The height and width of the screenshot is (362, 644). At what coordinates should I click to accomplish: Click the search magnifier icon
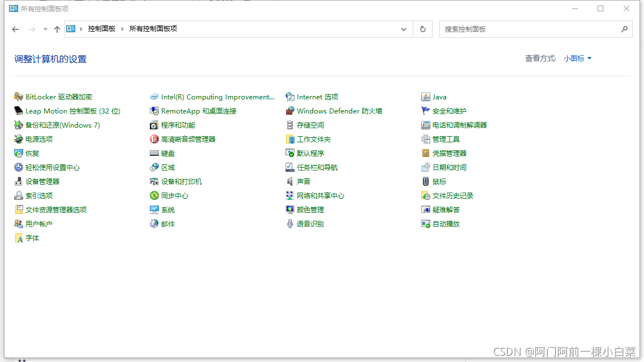(x=624, y=29)
